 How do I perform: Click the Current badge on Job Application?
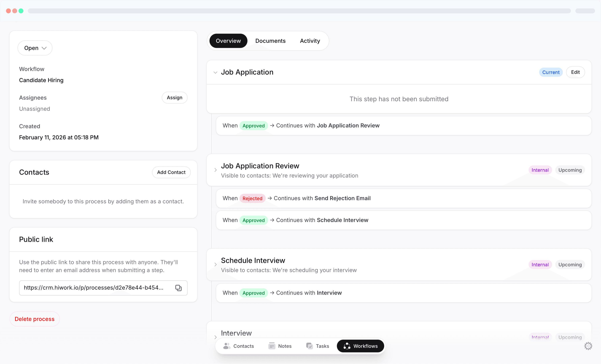pos(551,72)
